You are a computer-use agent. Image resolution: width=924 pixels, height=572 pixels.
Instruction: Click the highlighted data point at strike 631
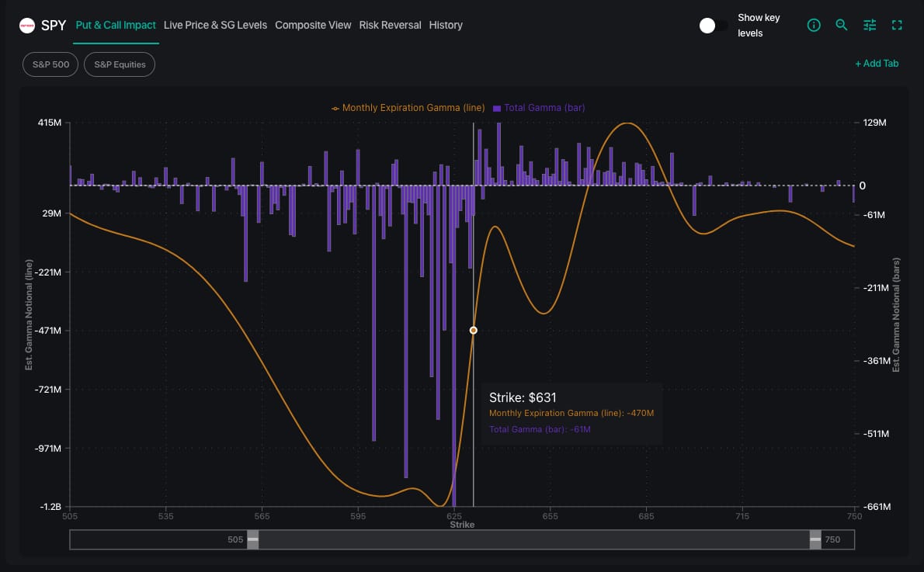coord(473,331)
